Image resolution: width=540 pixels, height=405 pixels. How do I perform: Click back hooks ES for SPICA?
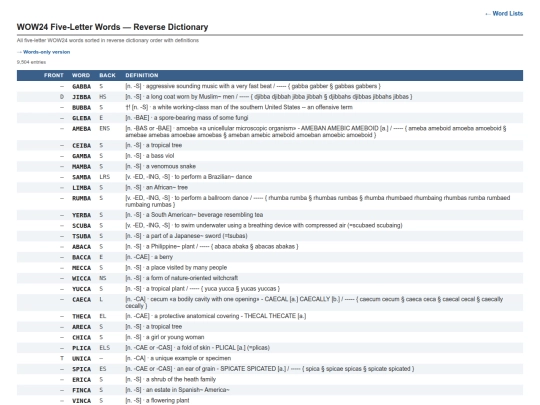pyautogui.click(x=103, y=369)
